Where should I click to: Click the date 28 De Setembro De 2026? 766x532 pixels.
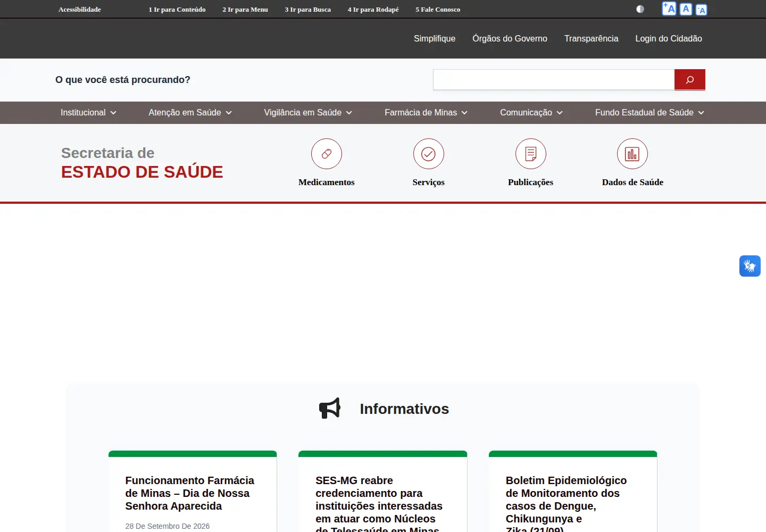(x=168, y=526)
